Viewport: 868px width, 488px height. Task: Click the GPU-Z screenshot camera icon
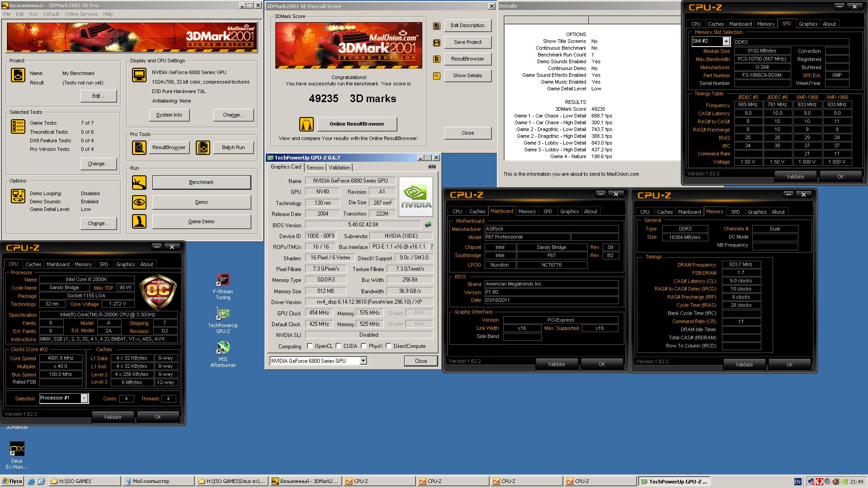432,167
